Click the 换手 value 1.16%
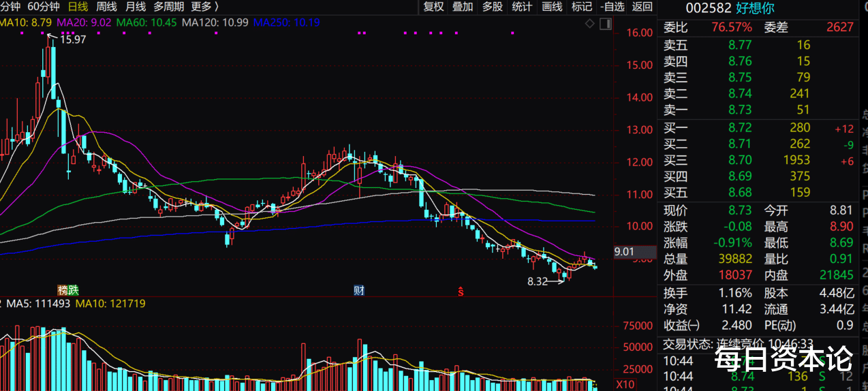The image size is (868, 391). [735, 293]
